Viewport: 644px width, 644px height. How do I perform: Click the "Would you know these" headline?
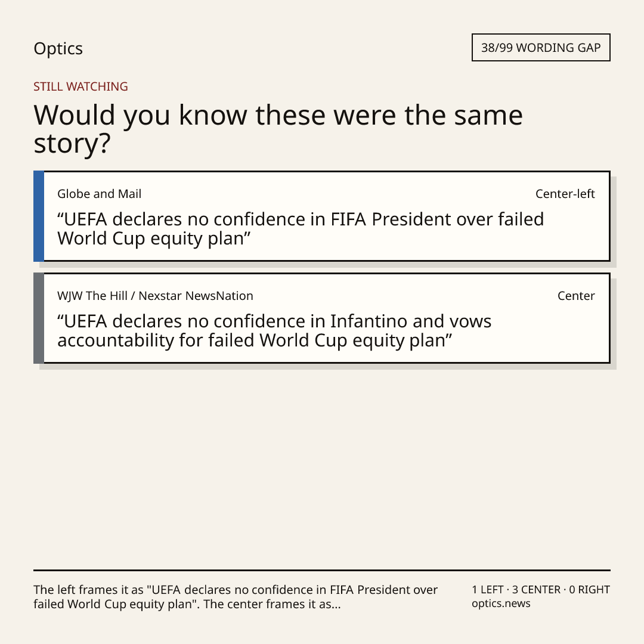(278, 129)
